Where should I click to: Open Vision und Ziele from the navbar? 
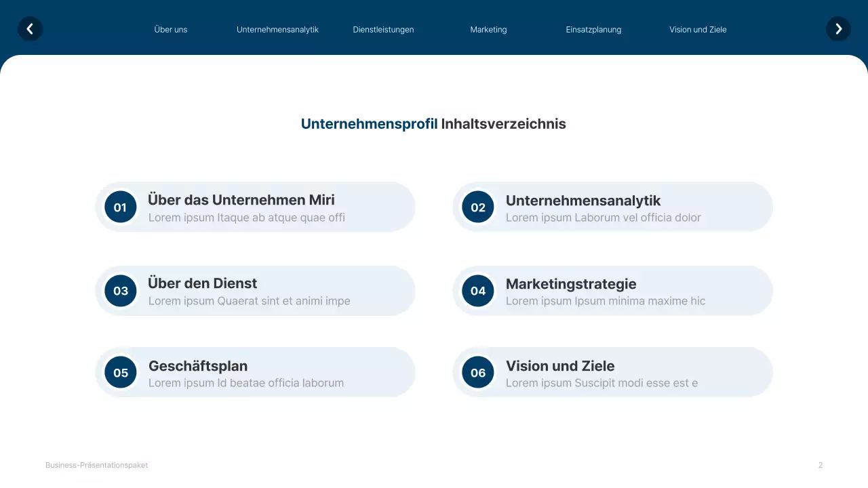click(698, 29)
